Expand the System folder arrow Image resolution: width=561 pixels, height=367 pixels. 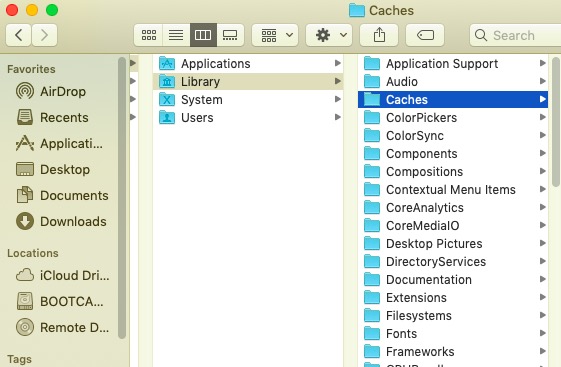coord(337,99)
